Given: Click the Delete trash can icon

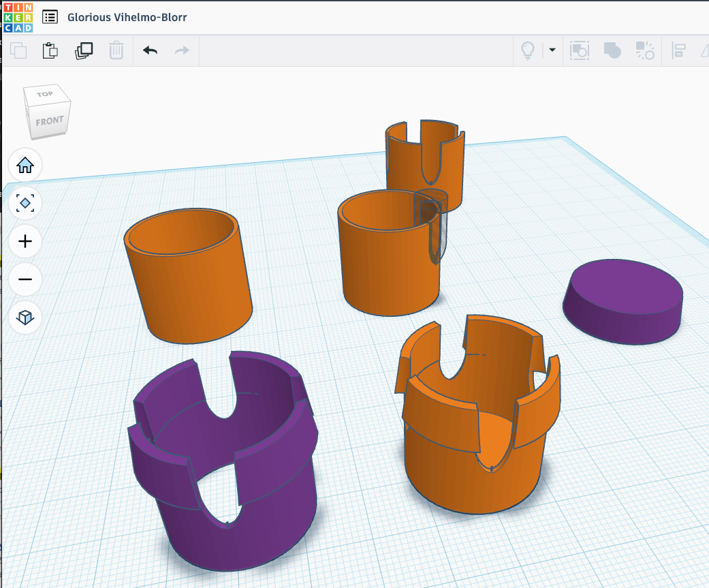Looking at the screenshot, I should (x=116, y=50).
